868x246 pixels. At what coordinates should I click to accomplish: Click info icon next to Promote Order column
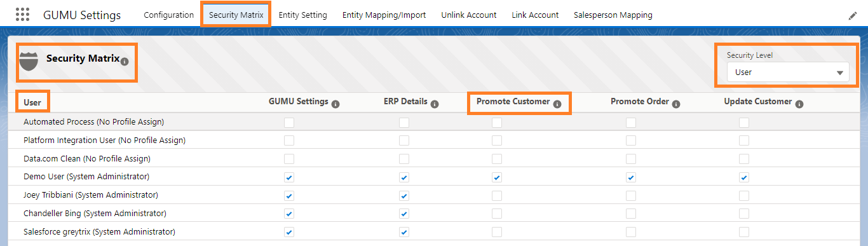pyautogui.click(x=676, y=104)
